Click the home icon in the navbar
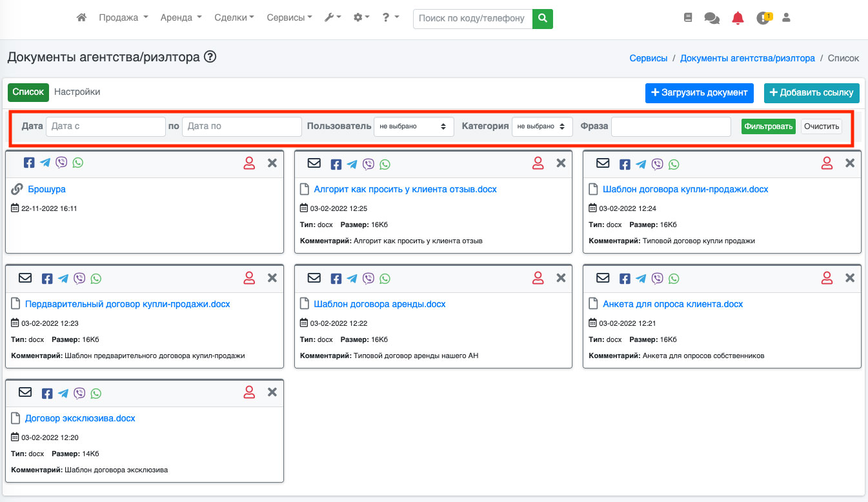This screenshot has height=502, width=868. tap(81, 18)
